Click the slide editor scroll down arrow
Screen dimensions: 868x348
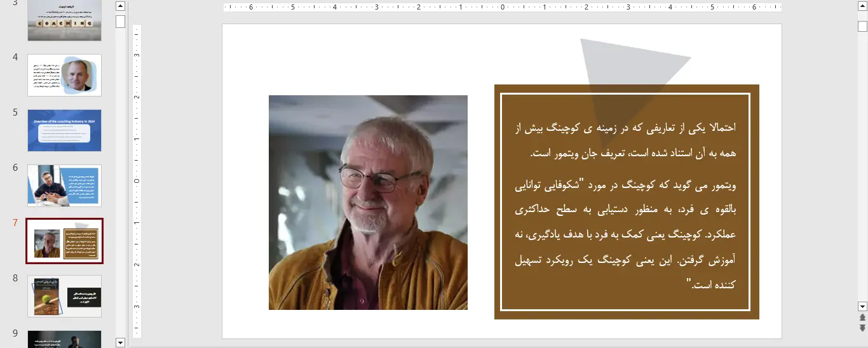click(x=862, y=305)
